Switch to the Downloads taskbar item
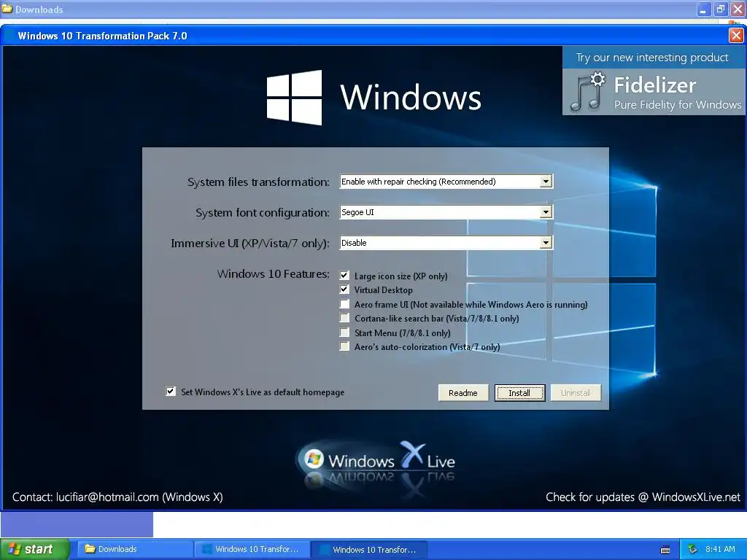Viewport: 747px width, 560px height. pyautogui.click(x=135, y=550)
